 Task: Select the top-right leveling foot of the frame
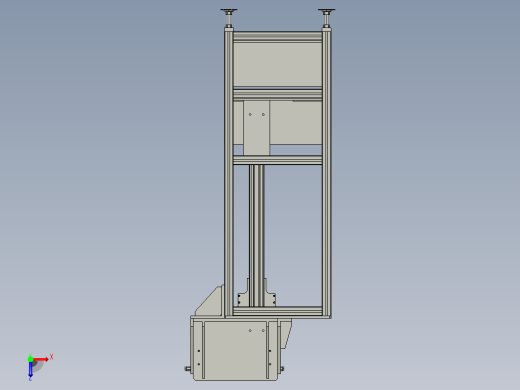coord(326,18)
